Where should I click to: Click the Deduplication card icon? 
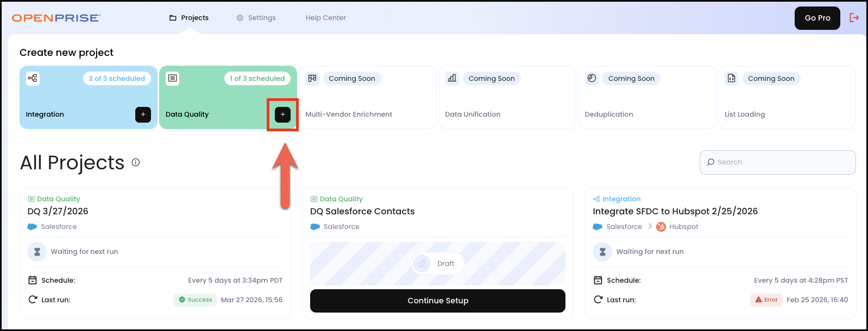[x=592, y=78]
